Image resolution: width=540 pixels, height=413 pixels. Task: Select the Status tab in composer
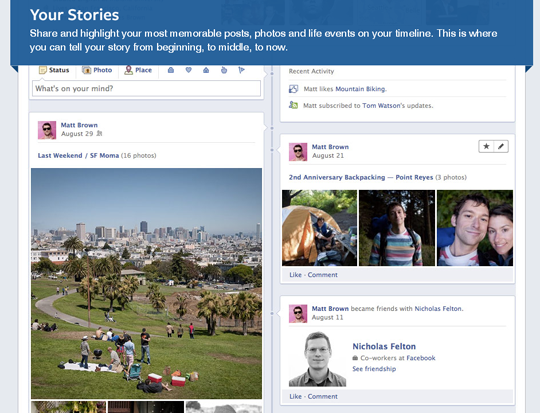[54, 70]
